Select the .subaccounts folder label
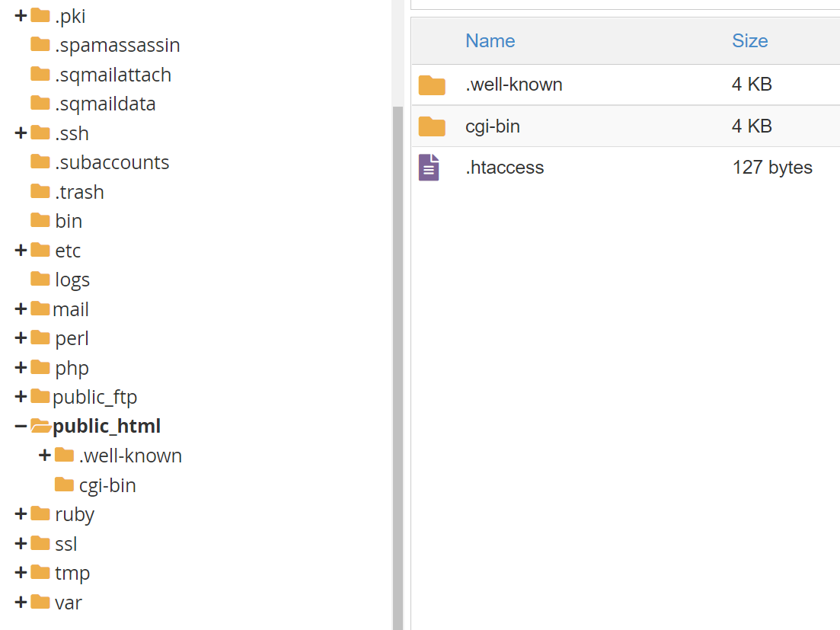 [112, 162]
